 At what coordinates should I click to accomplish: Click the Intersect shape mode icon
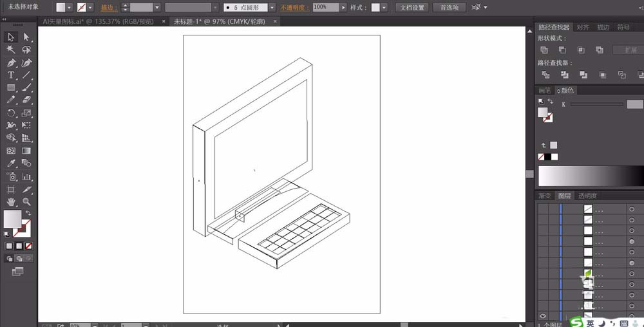pyautogui.click(x=581, y=50)
